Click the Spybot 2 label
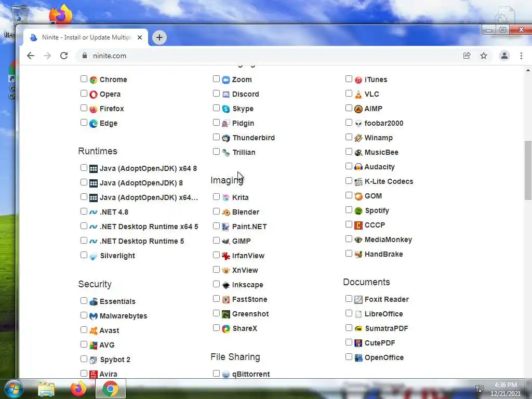 tap(115, 360)
